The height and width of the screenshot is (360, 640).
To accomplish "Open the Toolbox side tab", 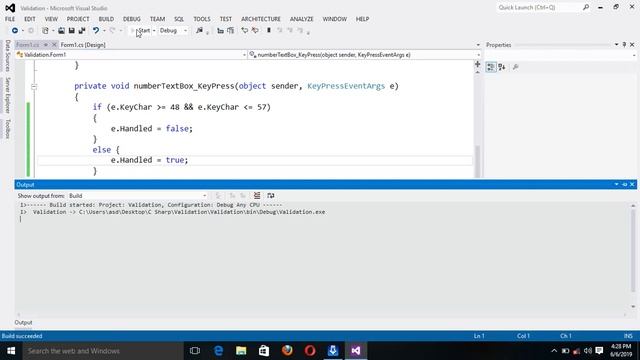I will pyautogui.click(x=7, y=129).
